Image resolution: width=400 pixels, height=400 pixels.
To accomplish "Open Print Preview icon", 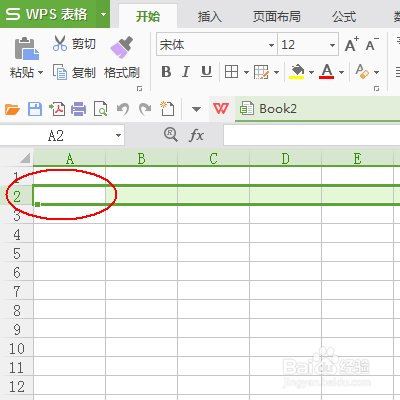I will click(x=101, y=109).
